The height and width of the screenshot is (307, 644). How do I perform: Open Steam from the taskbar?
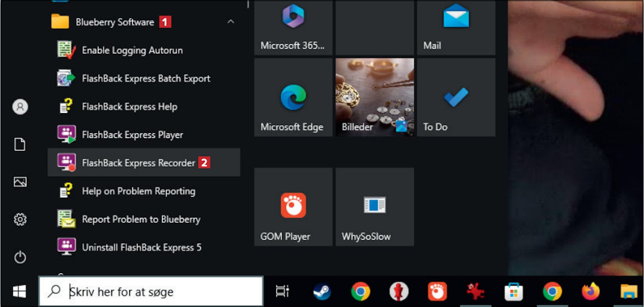tap(322, 292)
